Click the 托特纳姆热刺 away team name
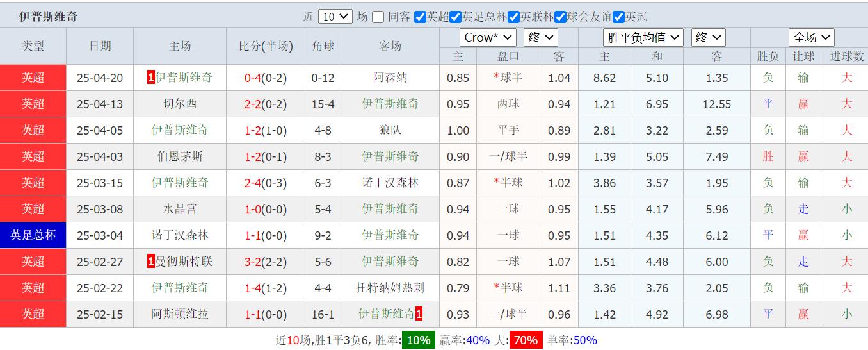This screenshot has width=868, height=350. point(390,288)
